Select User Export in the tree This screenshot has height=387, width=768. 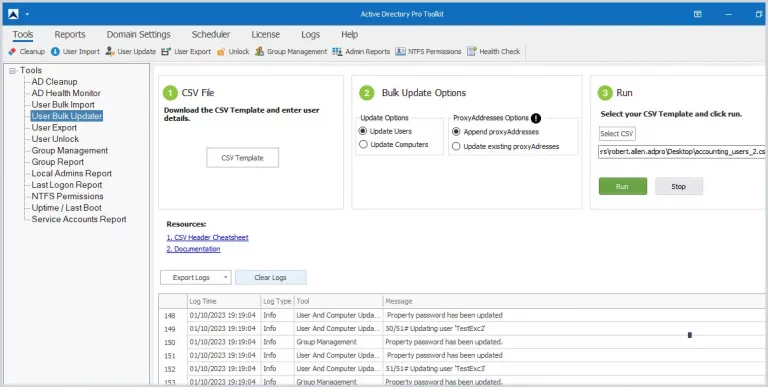pyautogui.click(x=54, y=127)
